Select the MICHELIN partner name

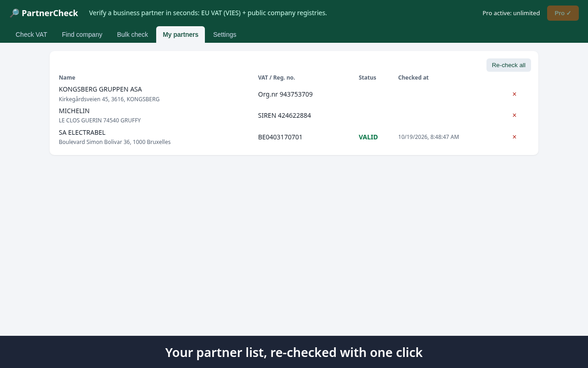74,111
